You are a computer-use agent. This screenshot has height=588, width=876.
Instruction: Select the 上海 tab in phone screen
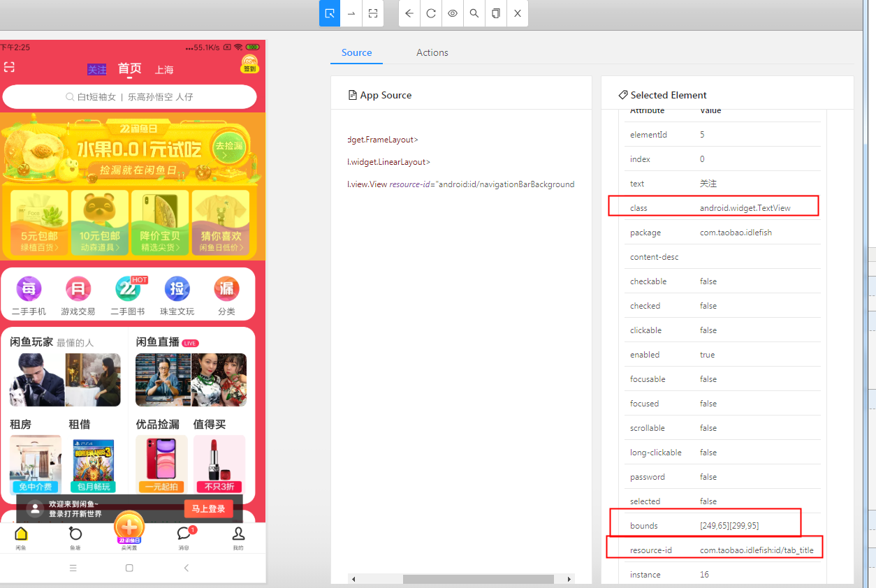(x=164, y=70)
